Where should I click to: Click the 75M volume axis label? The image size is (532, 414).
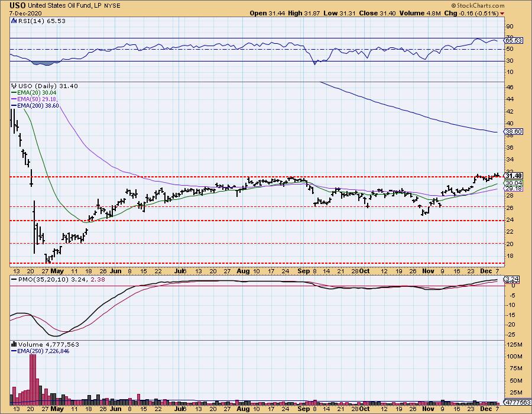tap(515, 368)
